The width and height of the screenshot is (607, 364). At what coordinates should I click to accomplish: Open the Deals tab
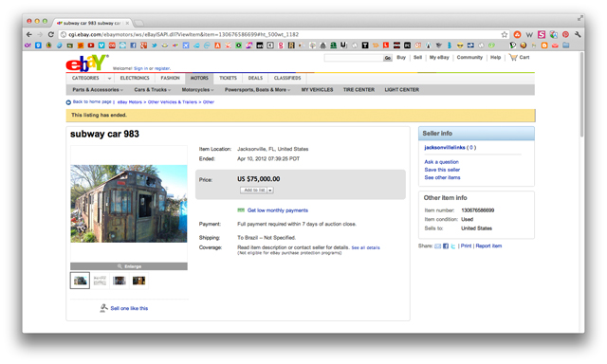(x=255, y=78)
